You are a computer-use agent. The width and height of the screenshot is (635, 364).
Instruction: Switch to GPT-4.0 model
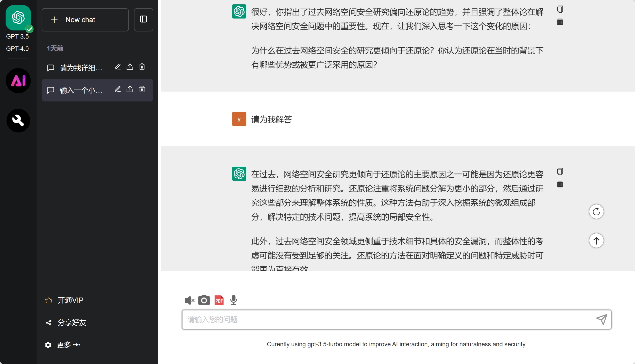pyautogui.click(x=17, y=49)
